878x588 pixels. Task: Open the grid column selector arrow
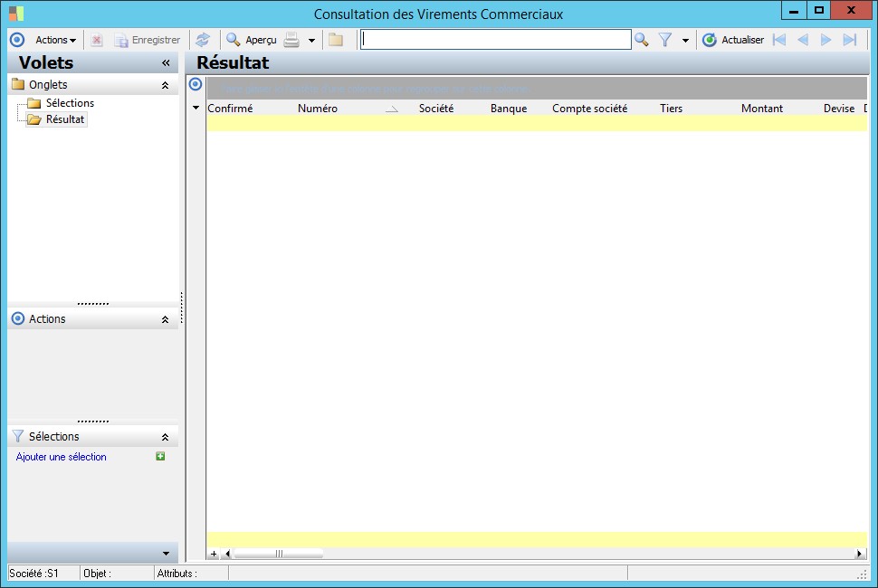click(x=196, y=108)
